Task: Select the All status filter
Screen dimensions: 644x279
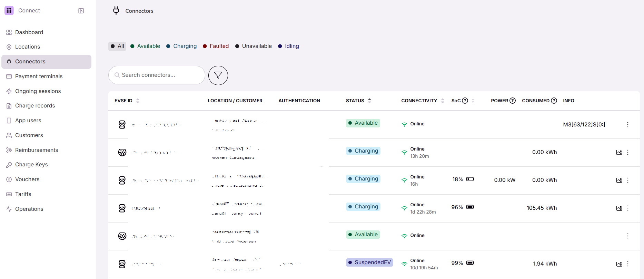Action: pyautogui.click(x=117, y=46)
